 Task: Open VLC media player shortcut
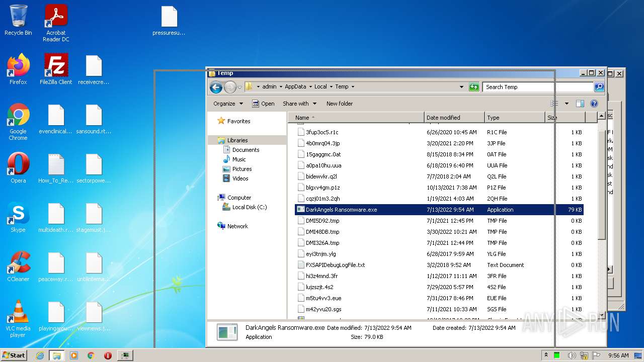coord(18,319)
